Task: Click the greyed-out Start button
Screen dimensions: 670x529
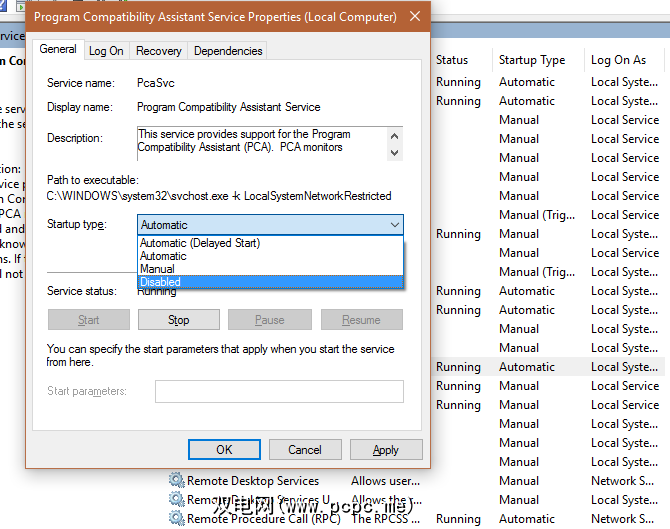Action: click(88, 320)
